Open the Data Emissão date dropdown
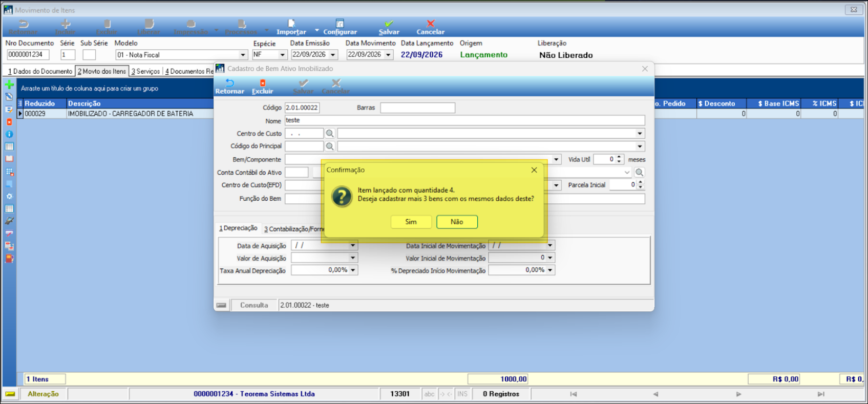This screenshot has width=868, height=404. [x=333, y=55]
